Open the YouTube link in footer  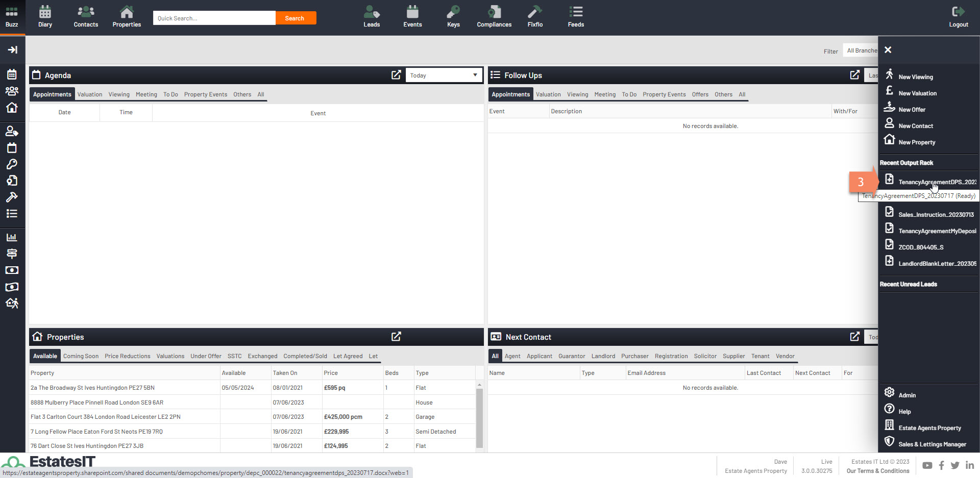pyautogui.click(x=927, y=465)
